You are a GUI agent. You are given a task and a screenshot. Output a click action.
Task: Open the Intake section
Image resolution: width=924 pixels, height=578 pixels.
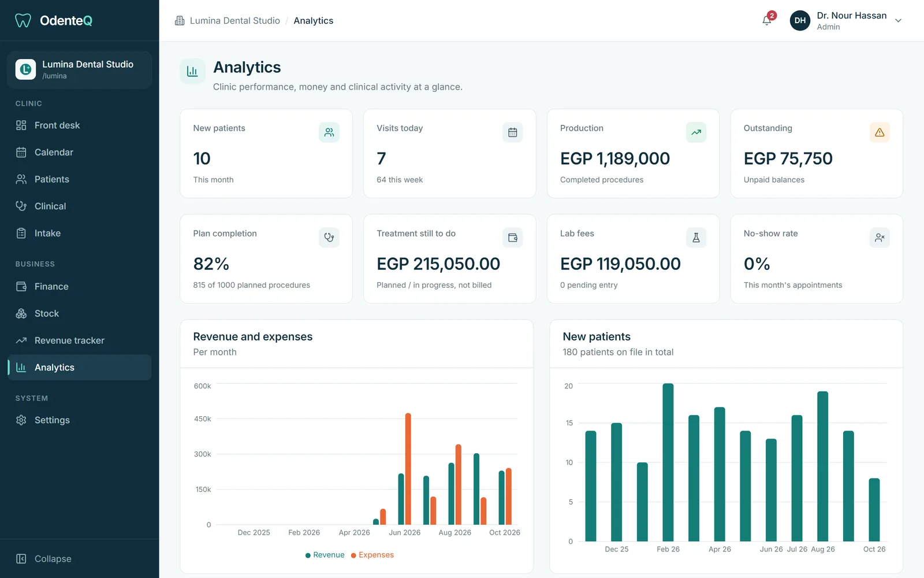pos(80,234)
